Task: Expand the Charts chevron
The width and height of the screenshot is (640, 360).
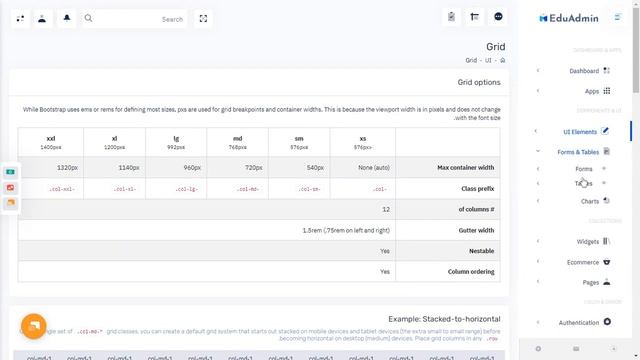Action: (538, 201)
